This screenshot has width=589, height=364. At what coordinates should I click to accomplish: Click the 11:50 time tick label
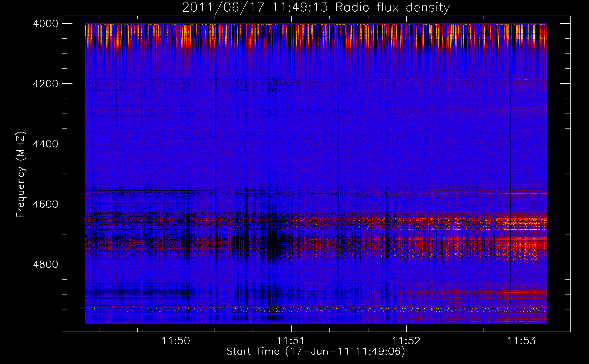pos(176,341)
